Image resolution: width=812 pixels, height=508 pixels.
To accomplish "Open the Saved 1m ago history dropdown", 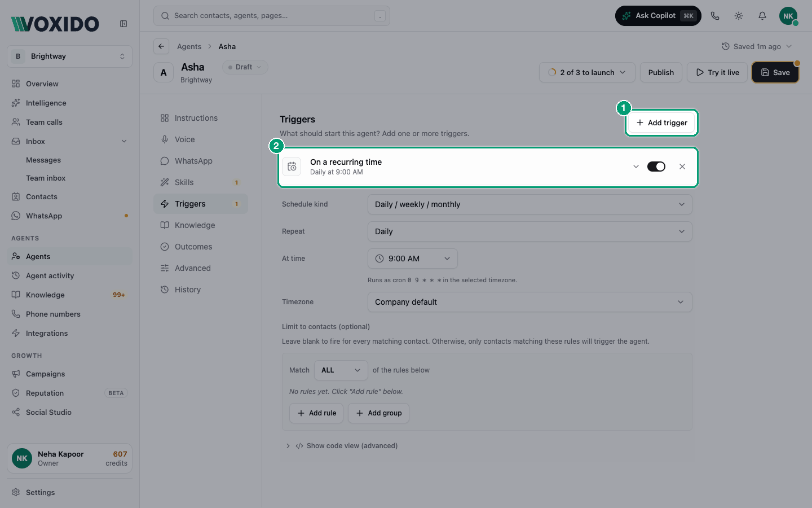I will tap(757, 46).
